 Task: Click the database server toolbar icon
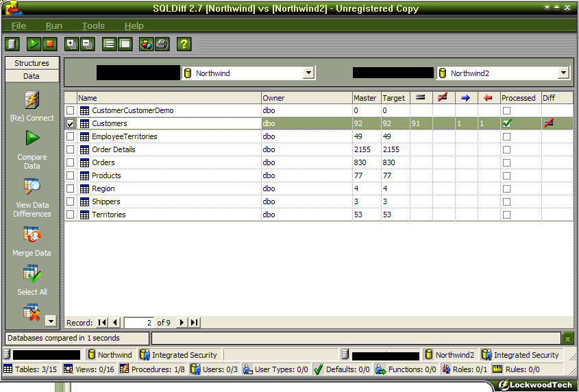pyautogui.click(x=12, y=44)
